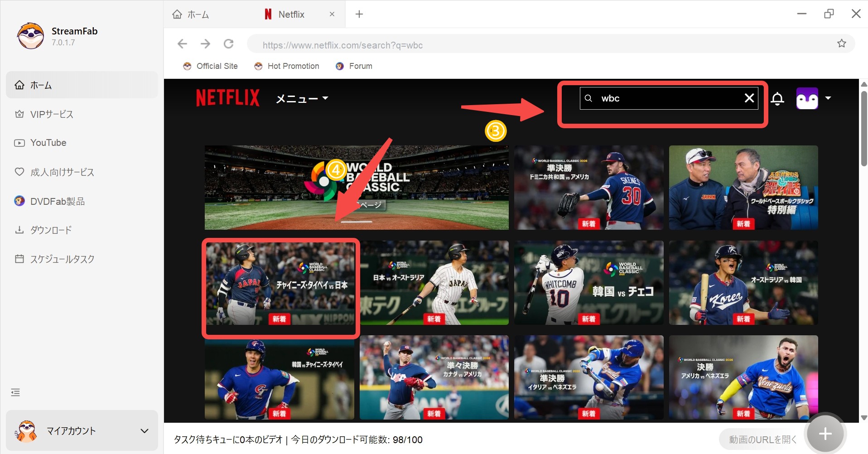Click the 動画のURLを開く button
Viewport: 868px width, 454px height.
[x=762, y=439]
